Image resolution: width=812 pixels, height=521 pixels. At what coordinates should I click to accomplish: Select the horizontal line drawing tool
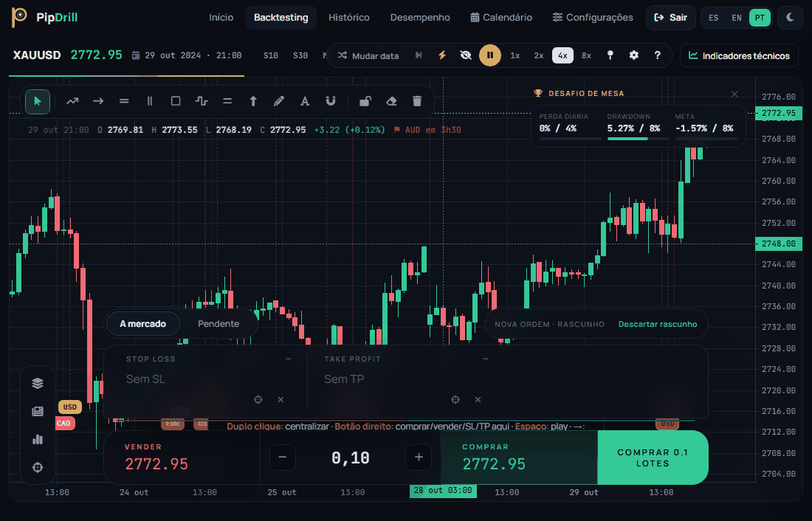(124, 102)
